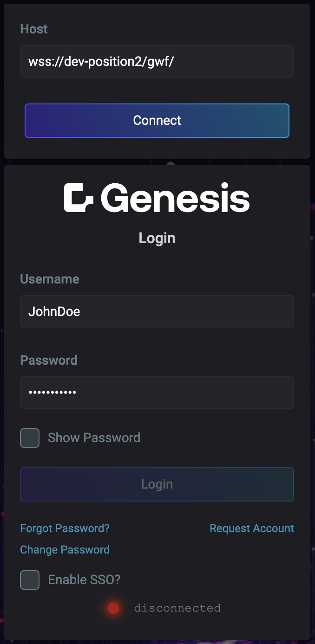Click the Login heading below the logo
Viewport: 315px width, 644px height.
[x=157, y=238]
